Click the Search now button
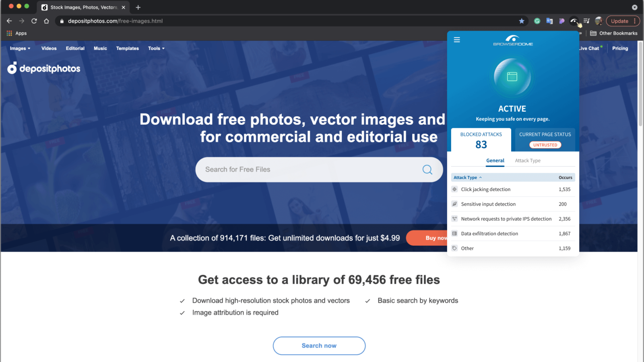 pos(319,346)
